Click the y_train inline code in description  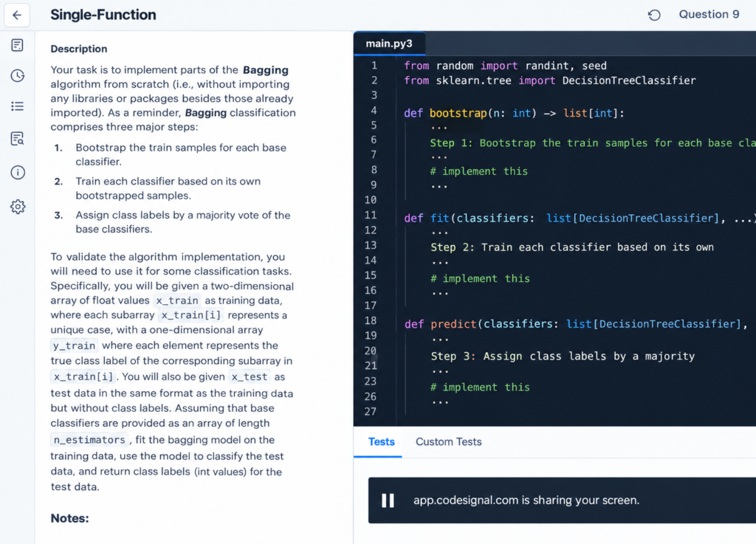[x=75, y=345]
